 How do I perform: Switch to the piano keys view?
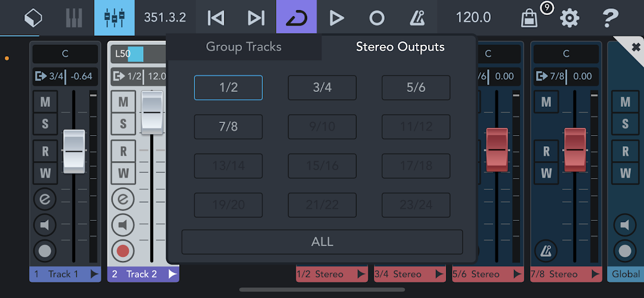coord(74,18)
